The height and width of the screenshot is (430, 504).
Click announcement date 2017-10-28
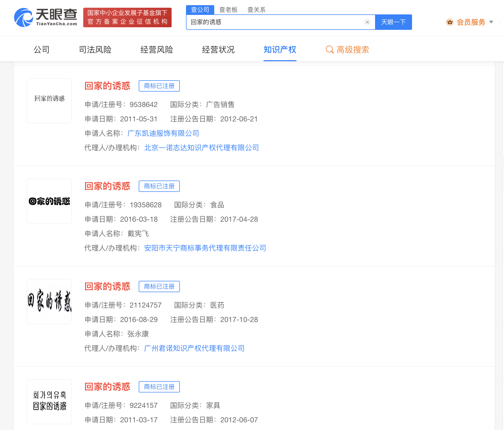(x=239, y=319)
